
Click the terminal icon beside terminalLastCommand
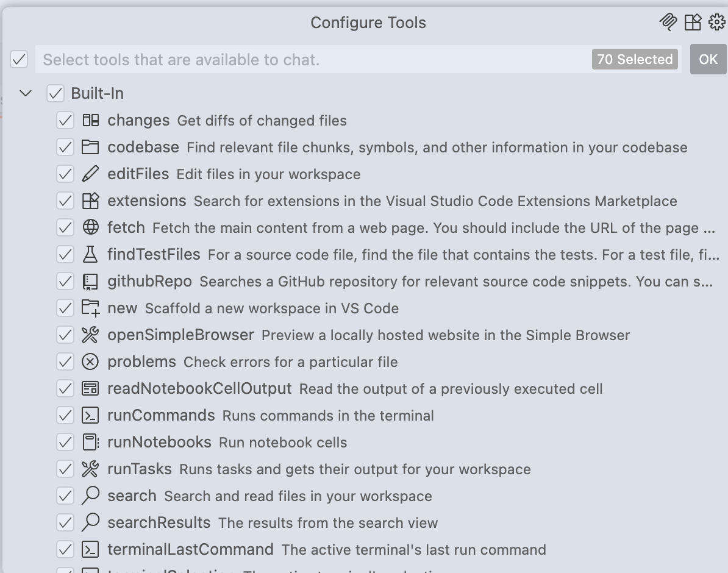90,549
